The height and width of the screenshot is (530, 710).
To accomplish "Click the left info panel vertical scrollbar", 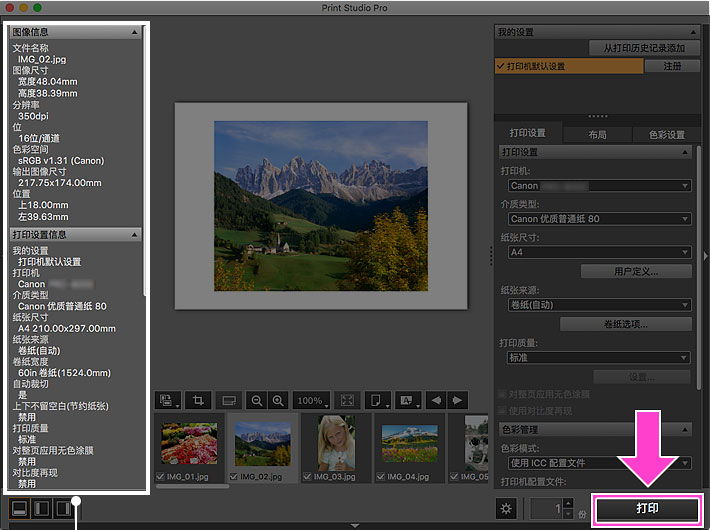I will 144,161.
